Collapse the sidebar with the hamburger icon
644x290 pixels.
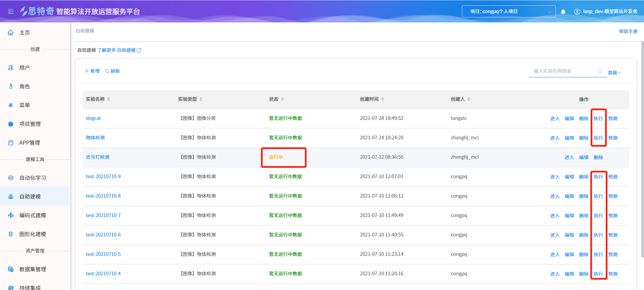point(11,12)
